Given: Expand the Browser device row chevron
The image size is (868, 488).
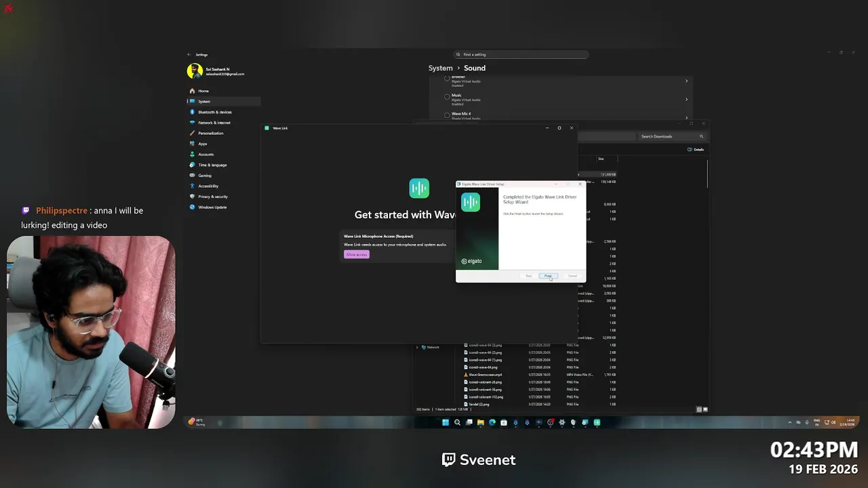Looking at the screenshot, I should click(686, 81).
